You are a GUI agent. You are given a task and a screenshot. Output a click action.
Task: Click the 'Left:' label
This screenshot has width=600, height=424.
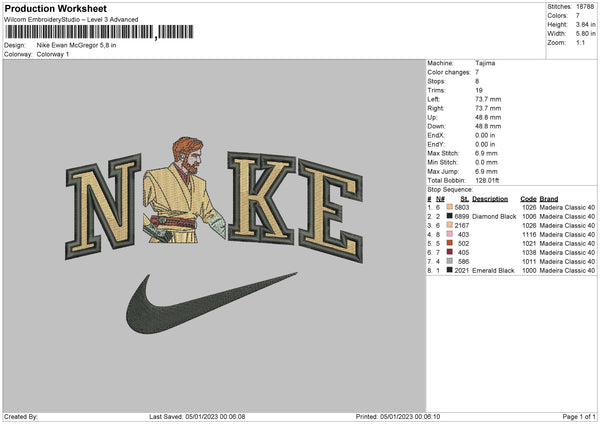point(434,99)
